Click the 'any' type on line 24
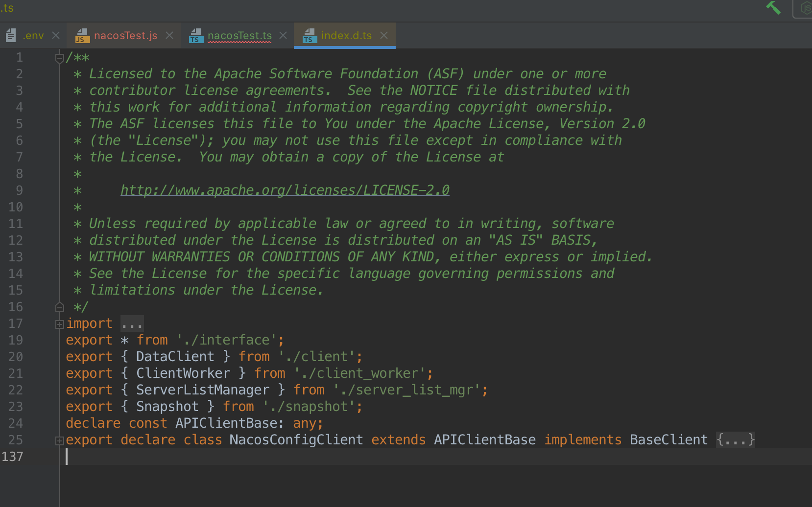The width and height of the screenshot is (812, 507). point(305,423)
